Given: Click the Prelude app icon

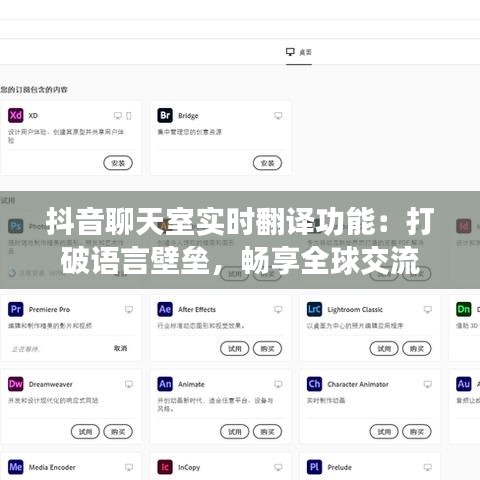Looking at the screenshot, I should click(x=314, y=467).
